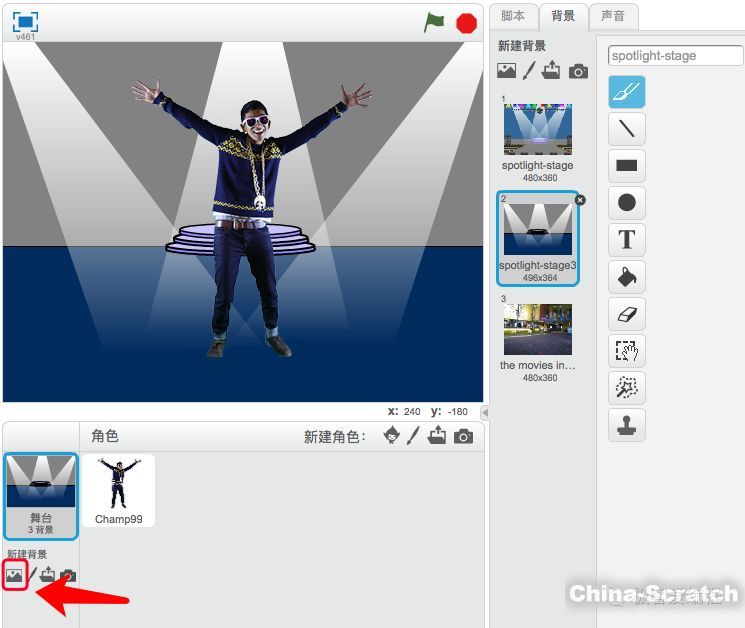Choose backdrop from library under the stage thumbnail
The image size is (745, 628).
[x=14, y=575]
